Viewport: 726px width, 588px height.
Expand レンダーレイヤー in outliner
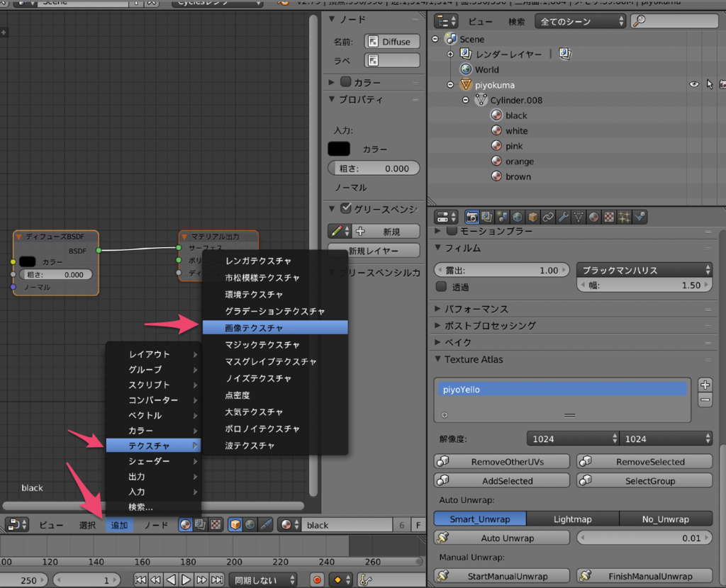tap(450, 54)
